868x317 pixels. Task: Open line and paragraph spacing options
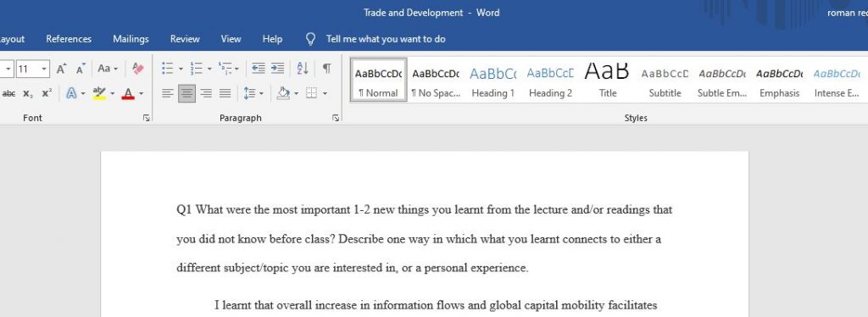pos(249,93)
